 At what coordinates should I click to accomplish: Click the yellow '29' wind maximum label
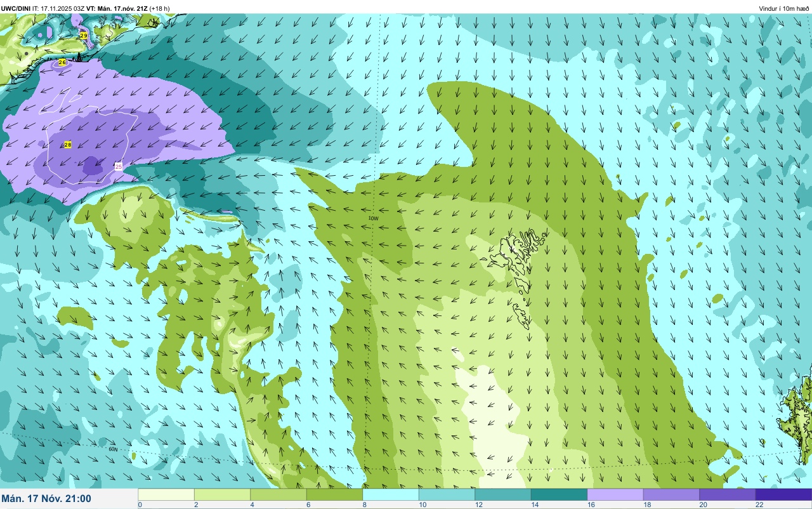84,36
